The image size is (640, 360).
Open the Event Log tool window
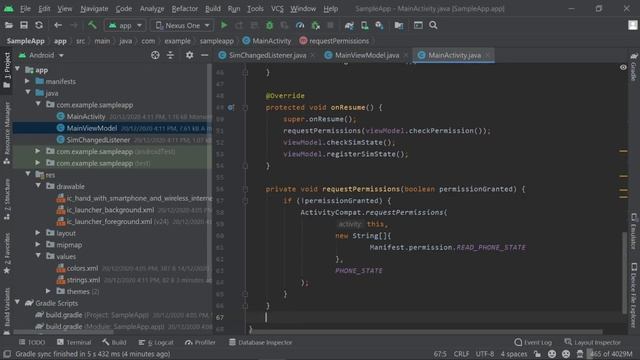[x=533, y=342]
